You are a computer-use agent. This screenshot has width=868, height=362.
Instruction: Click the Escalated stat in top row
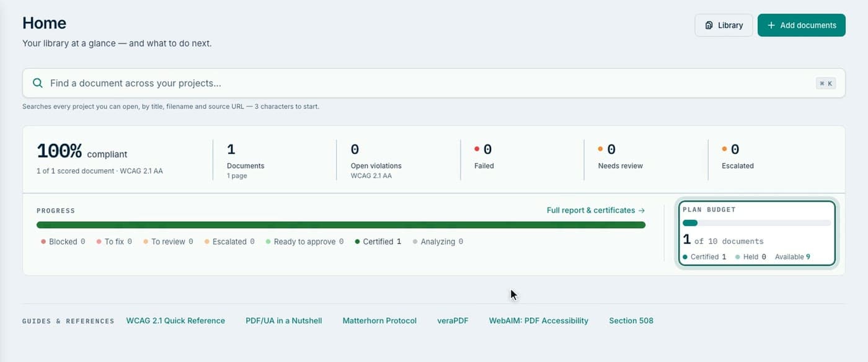pos(738,156)
